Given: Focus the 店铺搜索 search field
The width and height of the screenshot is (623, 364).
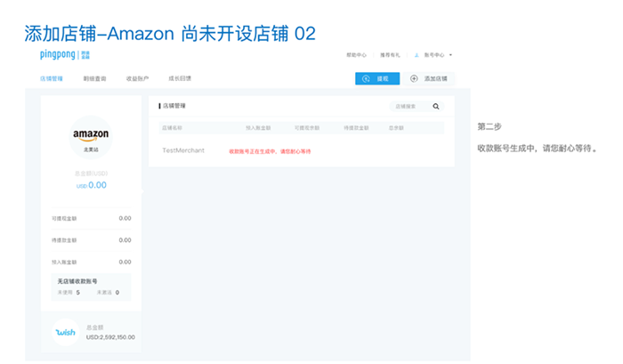Looking at the screenshot, I should coord(417,107).
